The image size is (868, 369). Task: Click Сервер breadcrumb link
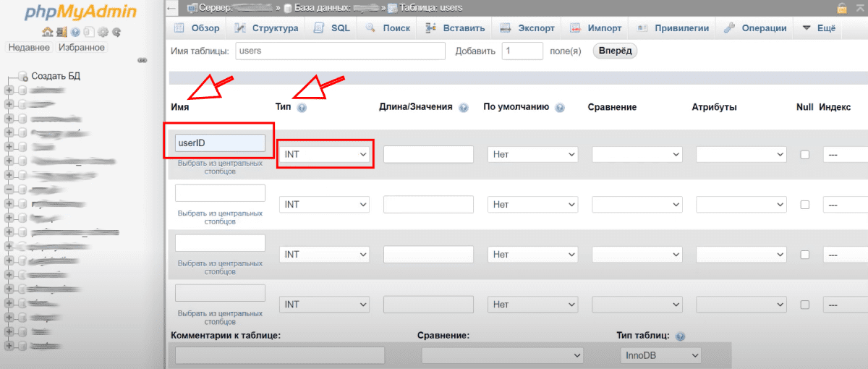tap(235, 8)
